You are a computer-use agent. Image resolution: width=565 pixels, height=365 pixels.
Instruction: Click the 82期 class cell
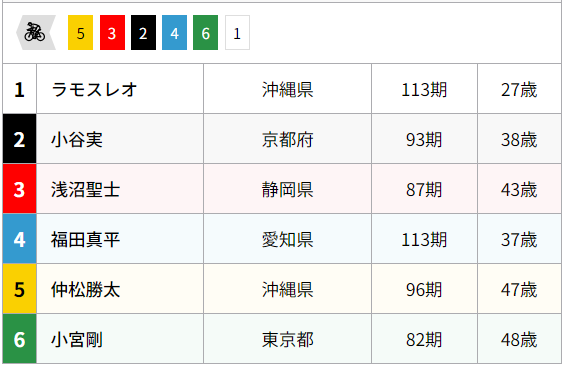(424, 339)
